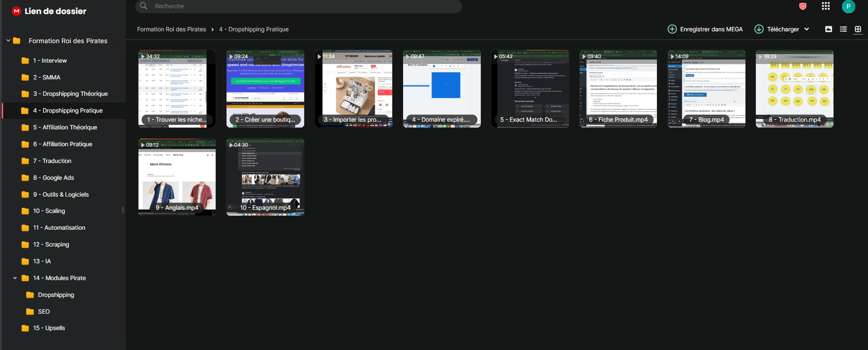Image resolution: width=868 pixels, height=350 pixels.
Task: Go to Formation Roi des Pirates breadcrumb
Action: click(172, 29)
